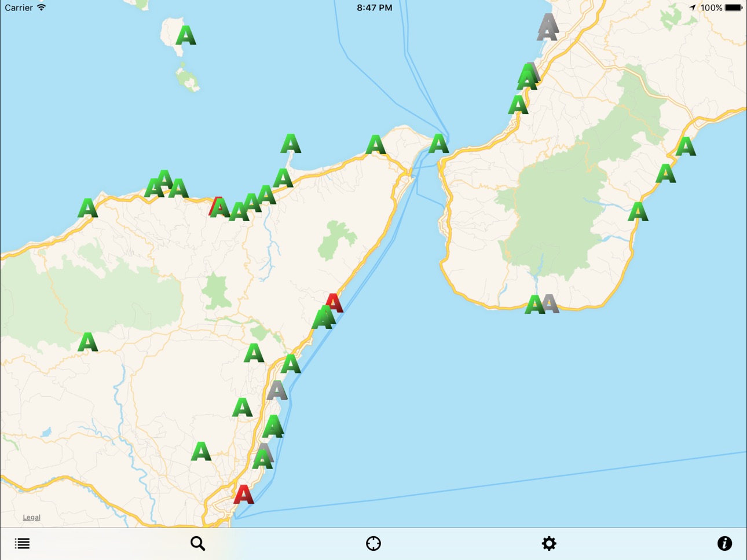
Task: Select lone green marker below the top-right cluster
Action: click(x=518, y=105)
